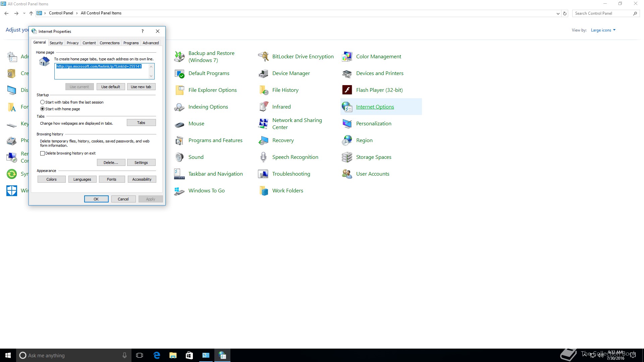Open the Default Programs icon
The height and width of the screenshot is (362, 644).
coord(179,73)
